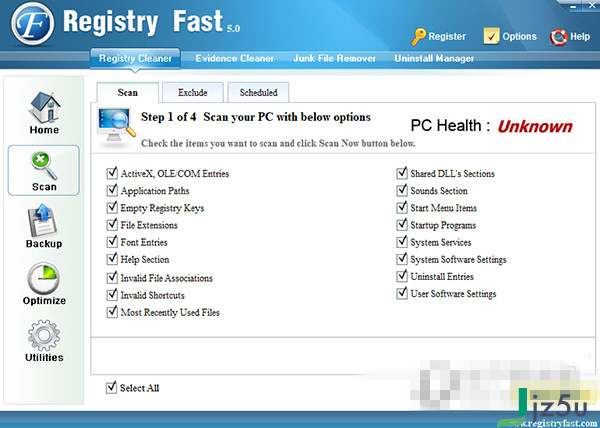Toggle the User Software Settings checkbox
Image resolution: width=600 pixels, height=428 pixels.
pyautogui.click(x=402, y=293)
